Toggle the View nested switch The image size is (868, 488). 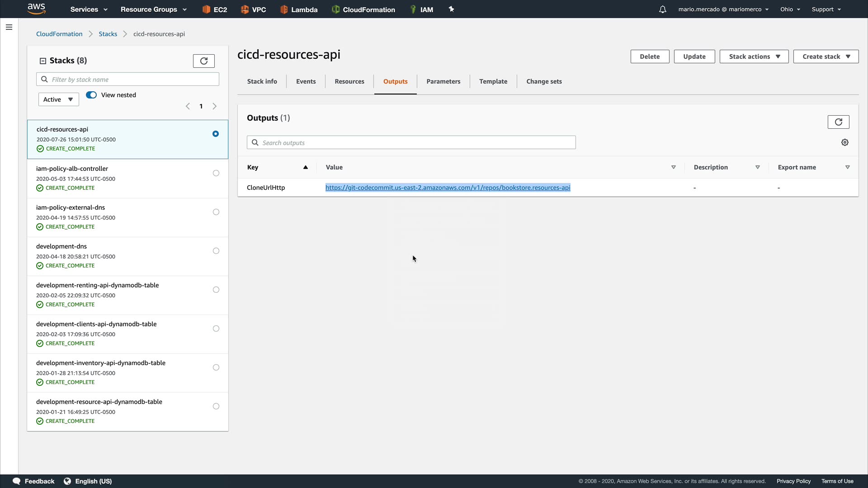(x=91, y=95)
